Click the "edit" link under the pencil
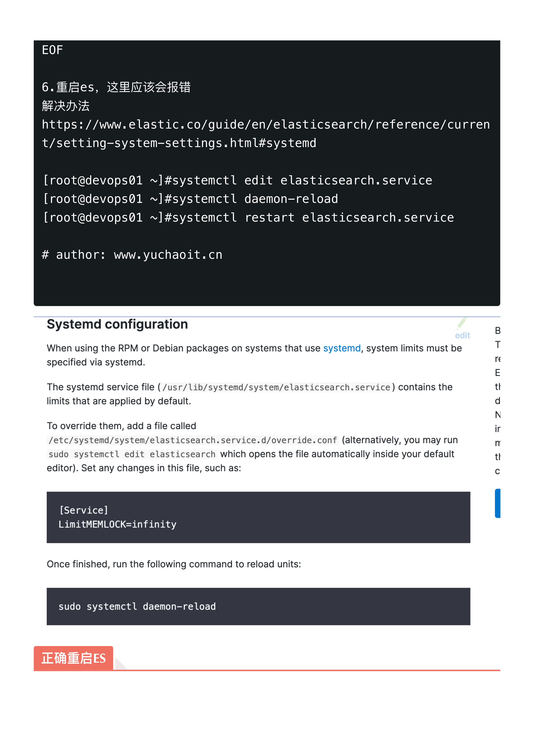The width and height of the screenshot is (534, 756). [x=462, y=335]
